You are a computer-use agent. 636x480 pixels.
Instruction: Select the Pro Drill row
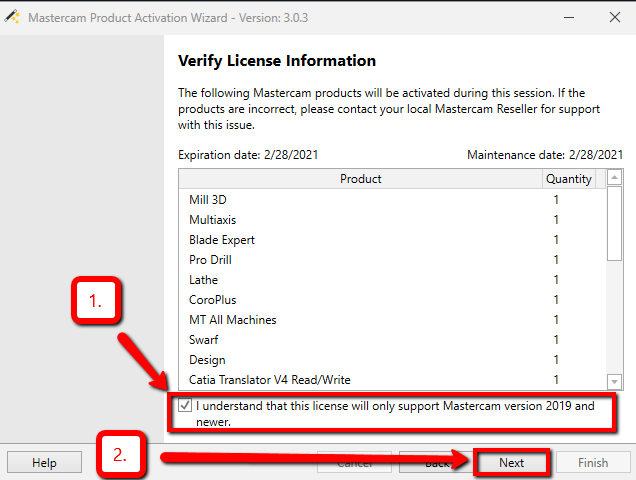392,260
